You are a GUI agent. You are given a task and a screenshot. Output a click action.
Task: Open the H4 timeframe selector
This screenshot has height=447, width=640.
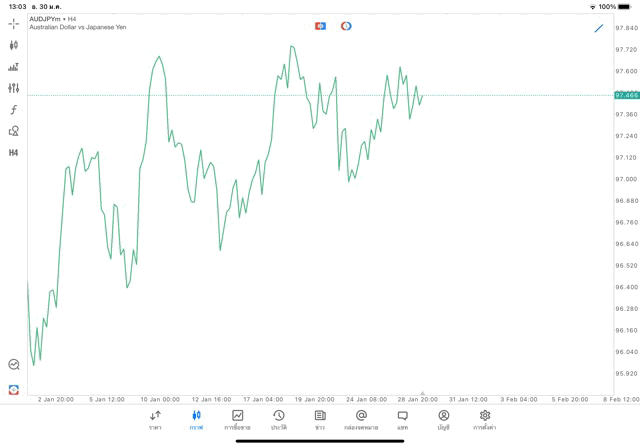14,153
